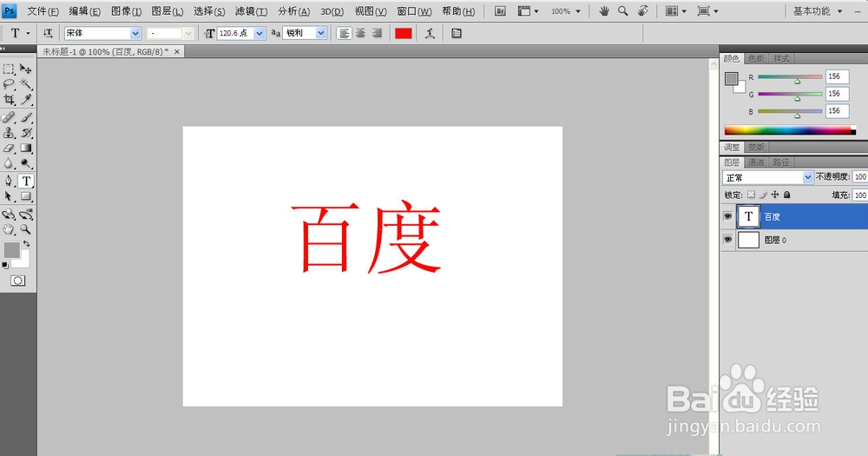Screen dimensions: 868x456
Task: Toggle lock image pixels
Action: 763,195
